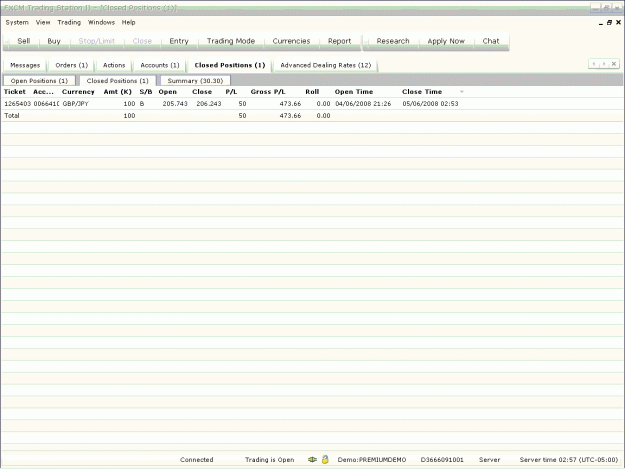Restore the inner child window
Screen dimensions: 625x469
(609, 23)
